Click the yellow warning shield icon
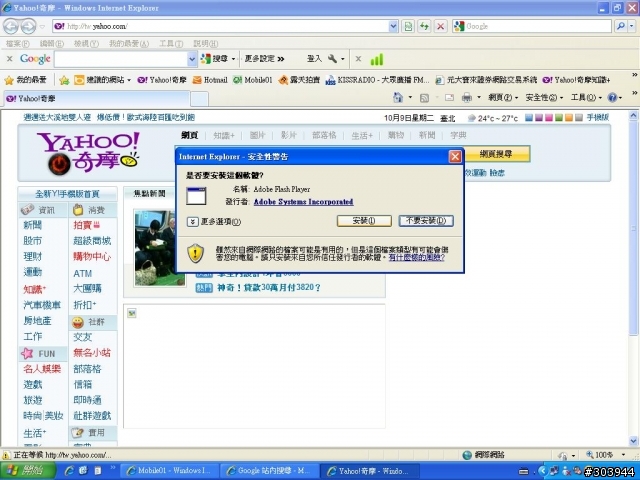This screenshot has width=640, height=480. point(196,253)
